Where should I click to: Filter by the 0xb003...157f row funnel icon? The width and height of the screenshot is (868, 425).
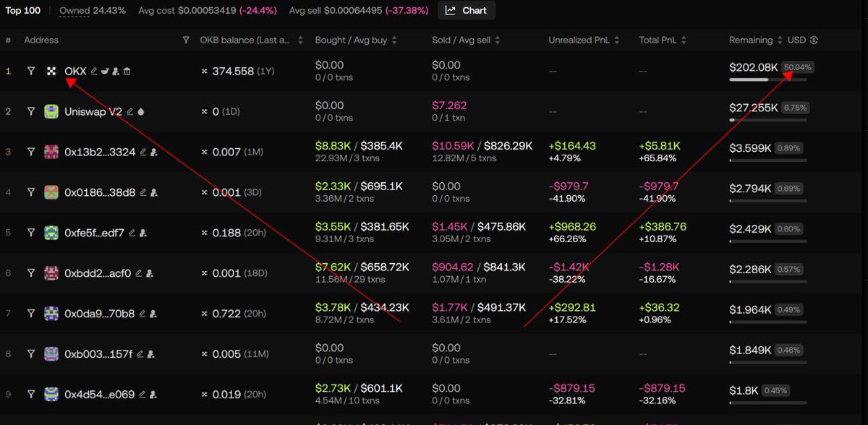click(x=31, y=354)
